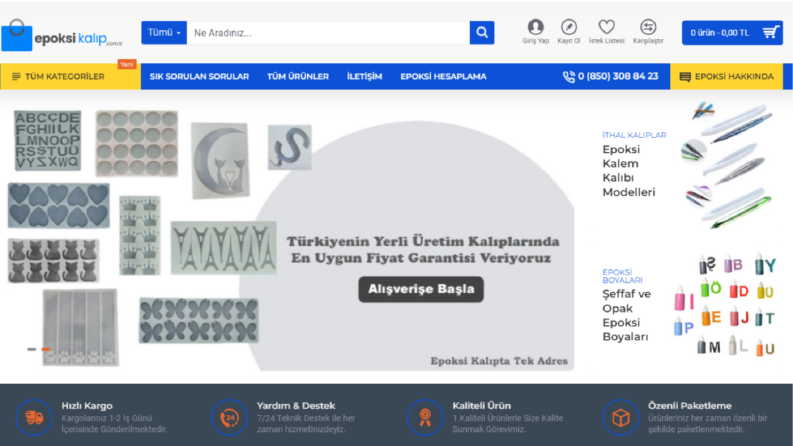The image size is (793, 446).
Task: Click the Karşılaştır compare icon
Action: [x=648, y=27]
